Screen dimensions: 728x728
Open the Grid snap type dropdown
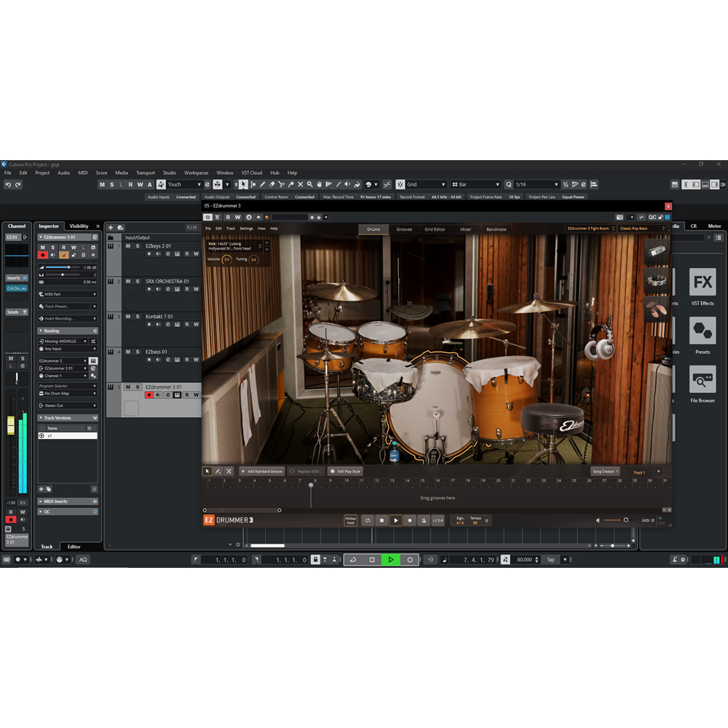coord(426,184)
